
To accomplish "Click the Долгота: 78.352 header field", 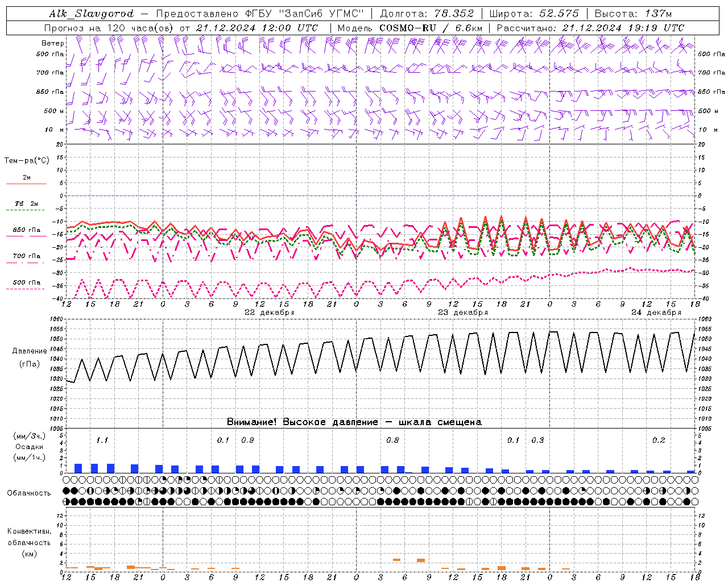I will tap(427, 14).
